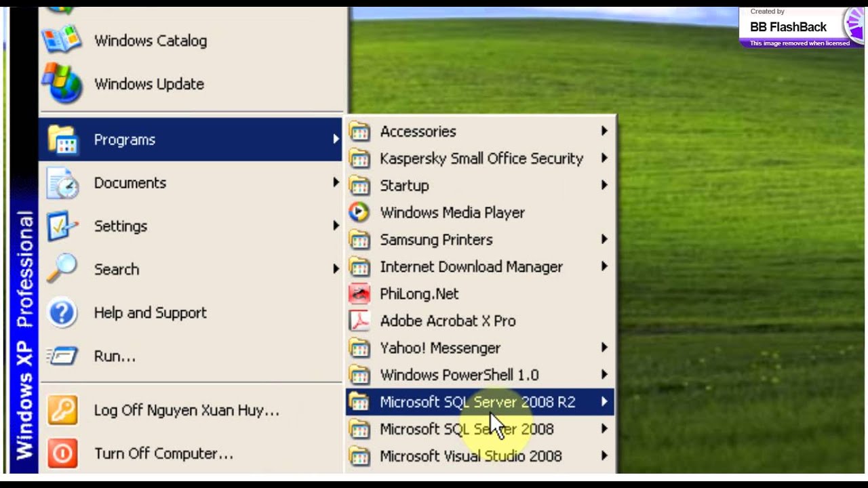Screen dimensions: 868x488
Task: Click the Settings control panel icon
Action: (62, 226)
